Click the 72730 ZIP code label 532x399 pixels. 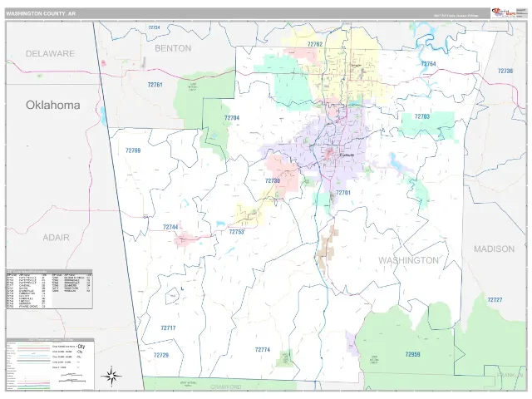pos(273,181)
